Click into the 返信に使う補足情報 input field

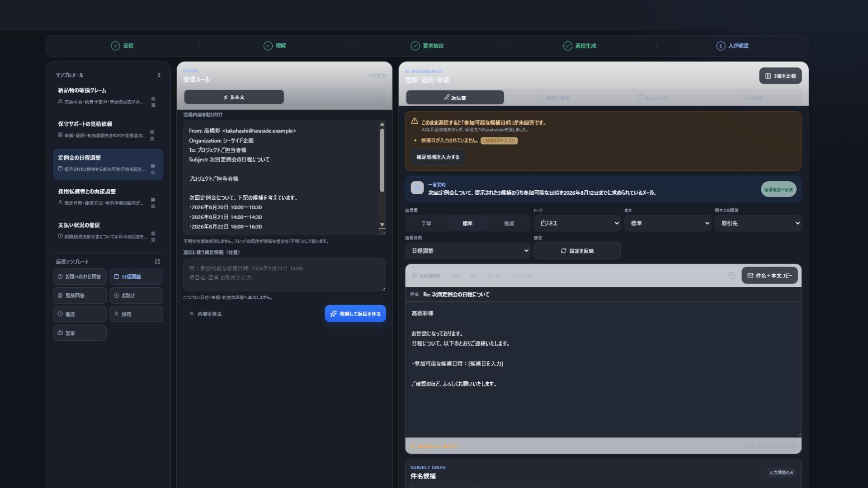[284, 274]
